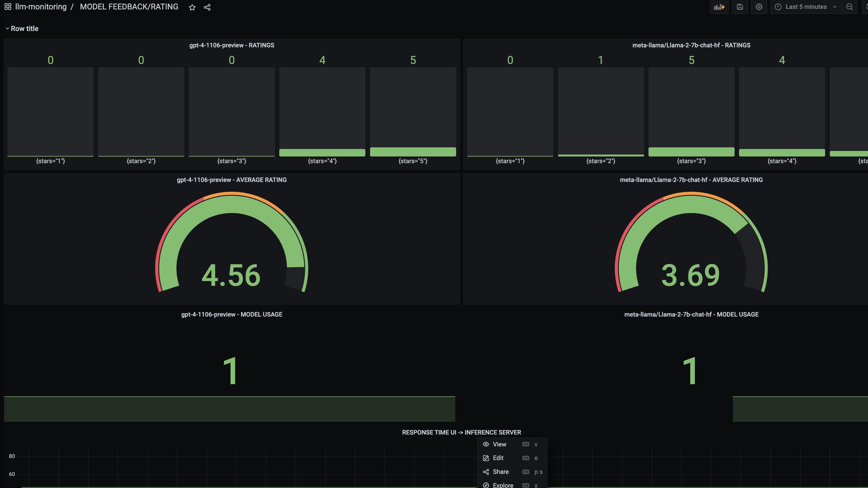Open the dashboards grid icon
Screen dimensions: 868x488
pyautogui.click(x=8, y=7)
